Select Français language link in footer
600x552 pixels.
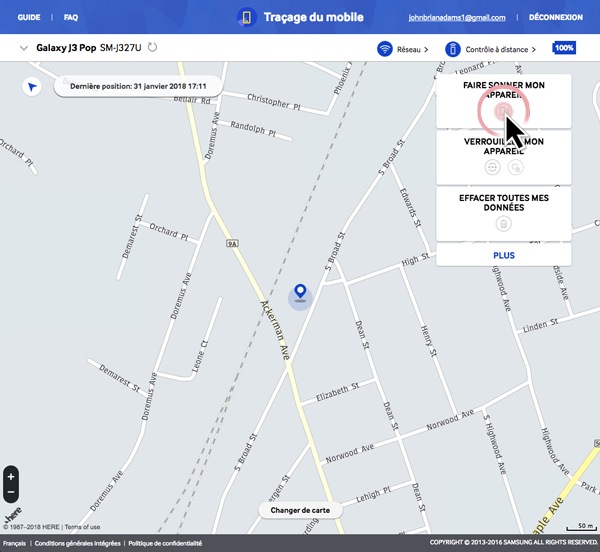pyautogui.click(x=15, y=543)
